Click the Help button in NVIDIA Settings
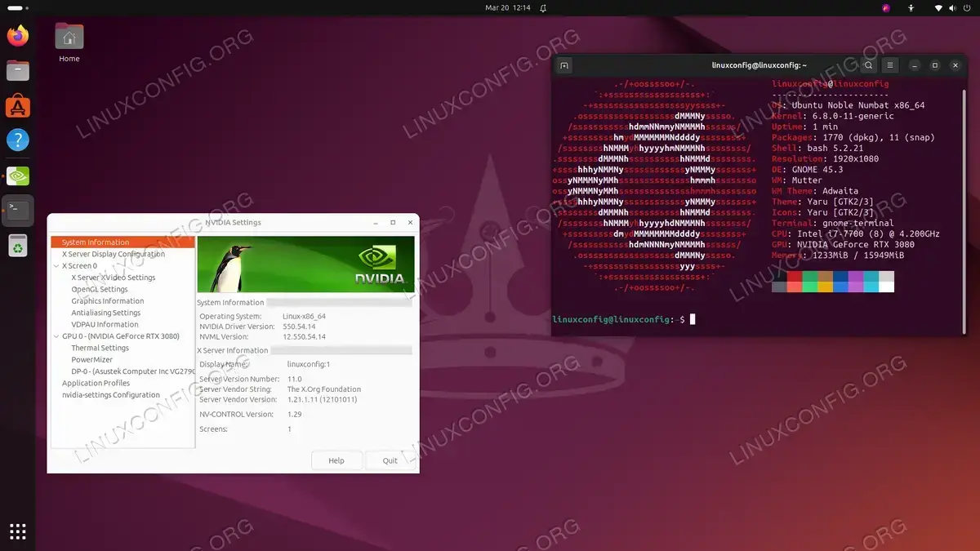 pyautogui.click(x=336, y=460)
